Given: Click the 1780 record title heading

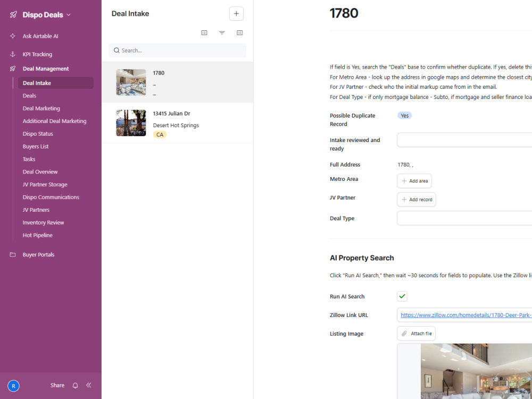Looking at the screenshot, I should tap(344, 13).
